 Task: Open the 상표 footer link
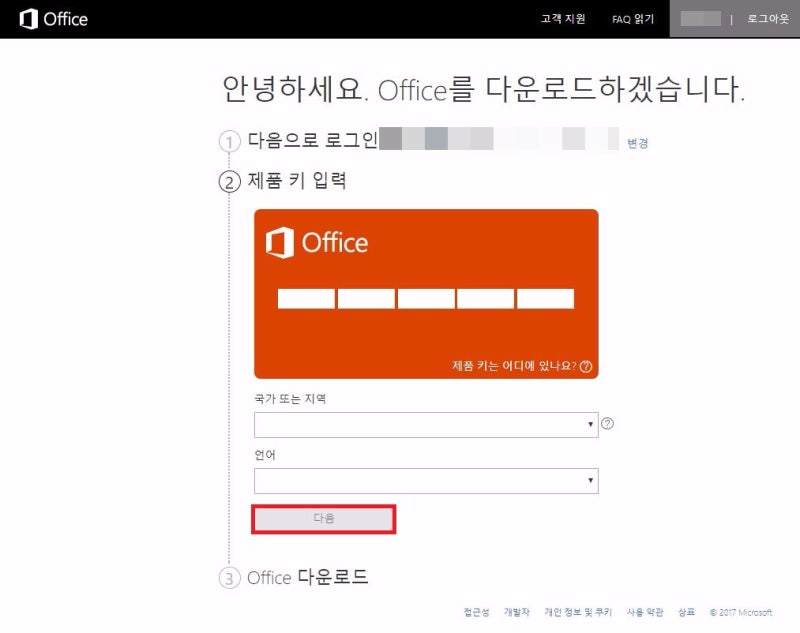click(x=686, y=612)
